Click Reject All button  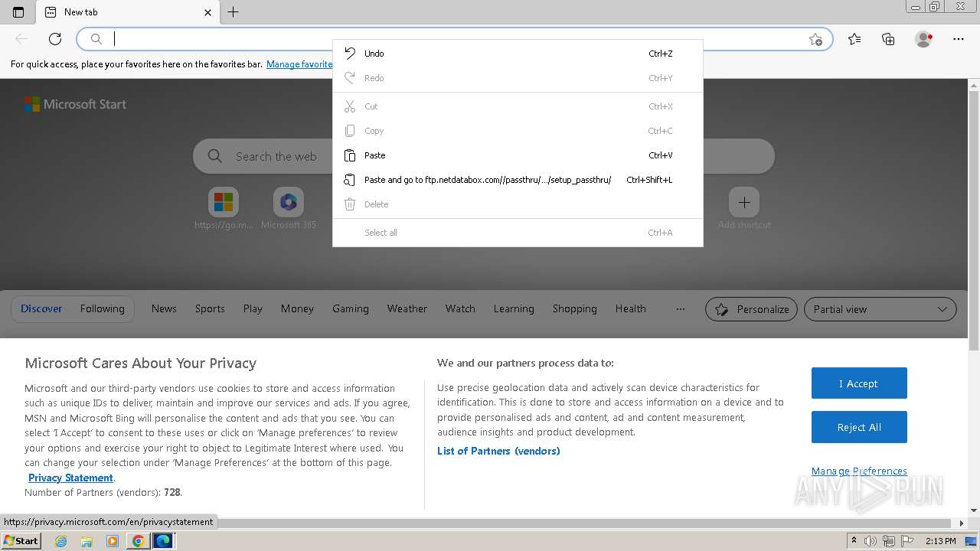(859, 427)
